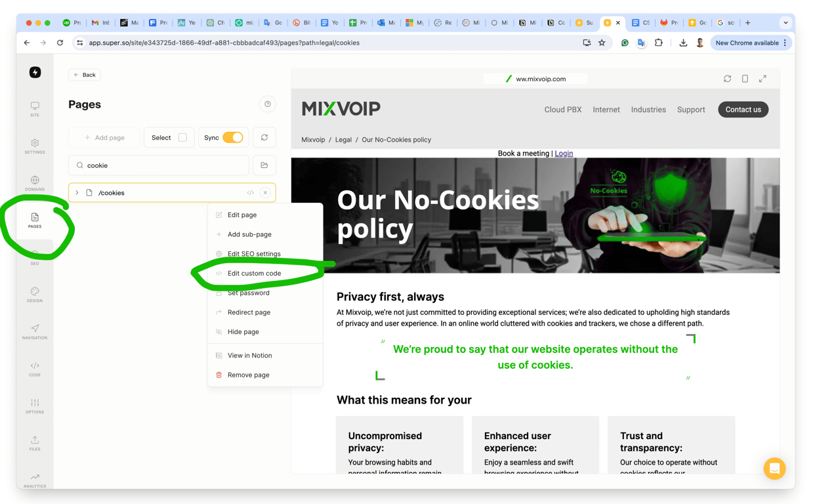The width and height of the screenshot is (813, 504).
Task: Choose Edit custom code from context menu
Action: pyautogui.click(x=254, y=273)
